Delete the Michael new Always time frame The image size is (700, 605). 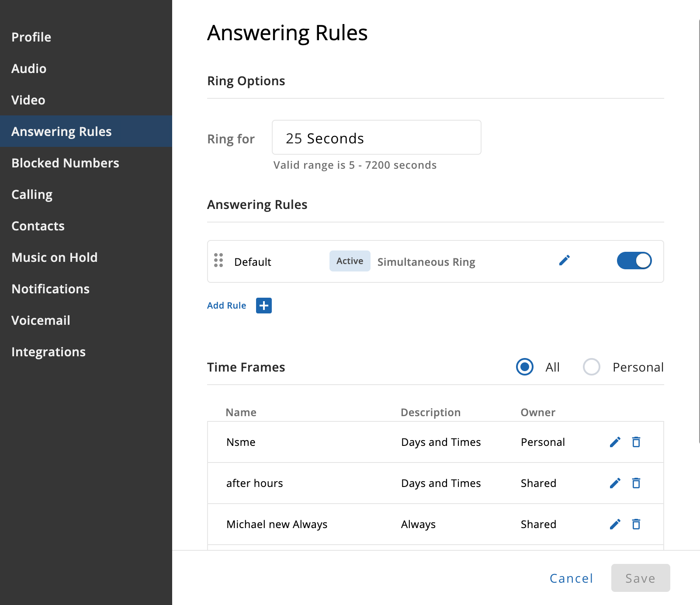pyautogui.click(x=636, y=524)
